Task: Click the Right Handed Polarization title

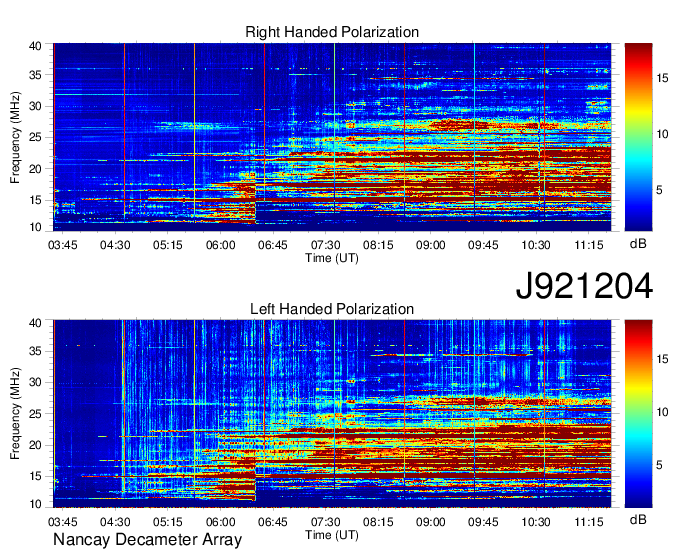Action: (332, 32)
